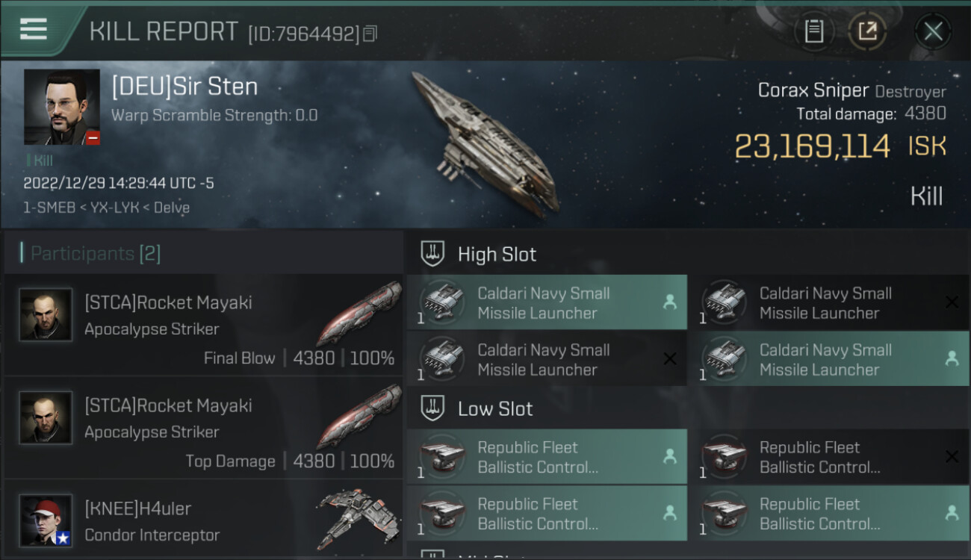This screenshot has height=560, width=971.
Task: Open Rocket Mayaki's Top Damage entry
Action: click(x=203, y=428)
